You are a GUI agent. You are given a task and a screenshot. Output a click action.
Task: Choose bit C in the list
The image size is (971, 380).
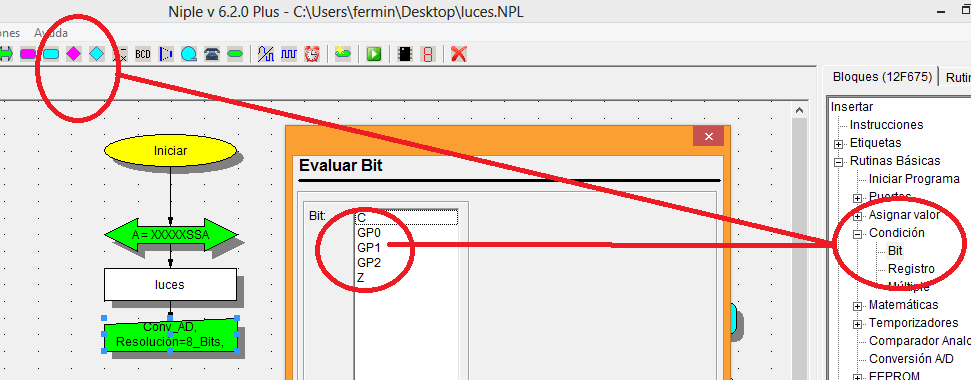pyautogui.click(x=407, y=217)
